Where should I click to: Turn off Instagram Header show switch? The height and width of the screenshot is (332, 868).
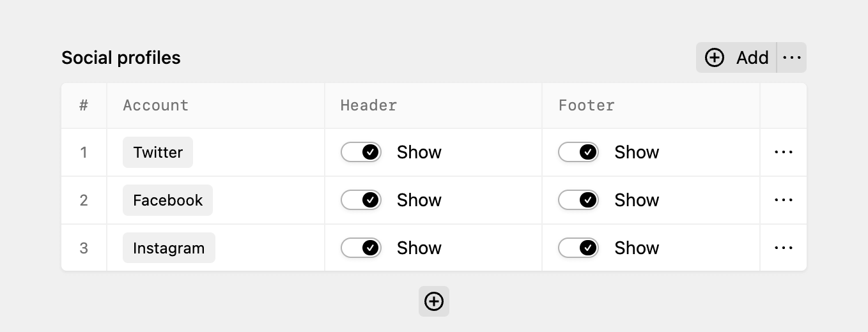pos(361,248)
